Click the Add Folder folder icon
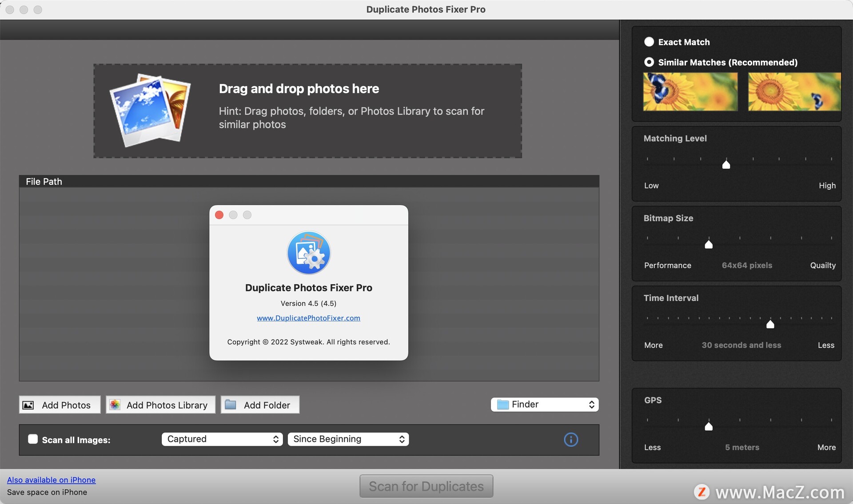The height and width of the screenshot is (504, 853). point(231,405)
